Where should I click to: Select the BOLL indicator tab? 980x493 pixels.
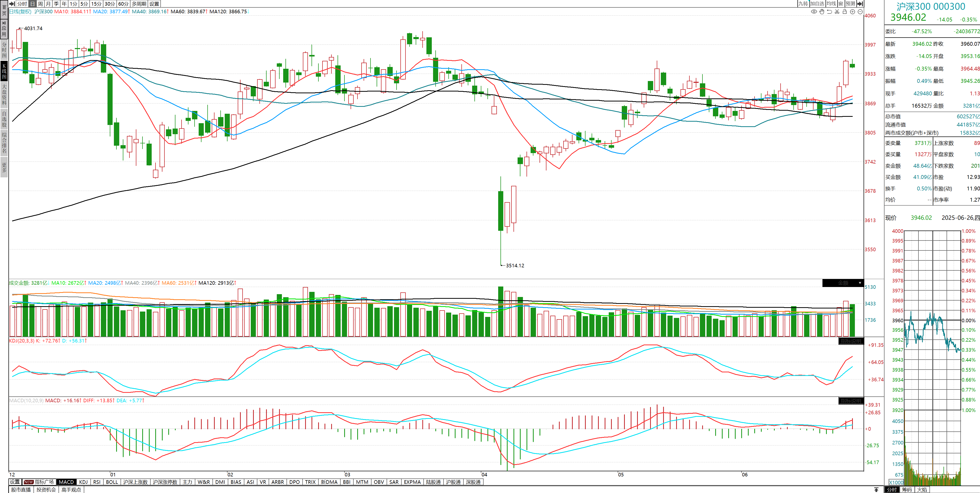coord(112,482)
